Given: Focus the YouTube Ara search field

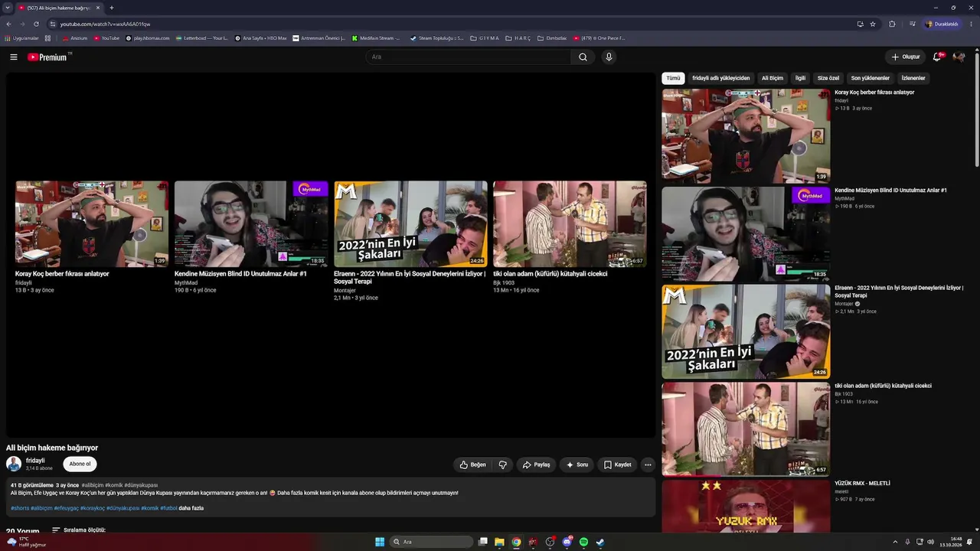Looking at the screenshot, I should tap(468, 57).
